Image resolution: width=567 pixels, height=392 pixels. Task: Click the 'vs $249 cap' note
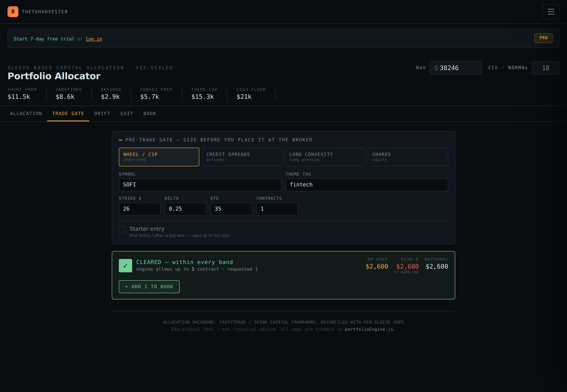(406, 272)
